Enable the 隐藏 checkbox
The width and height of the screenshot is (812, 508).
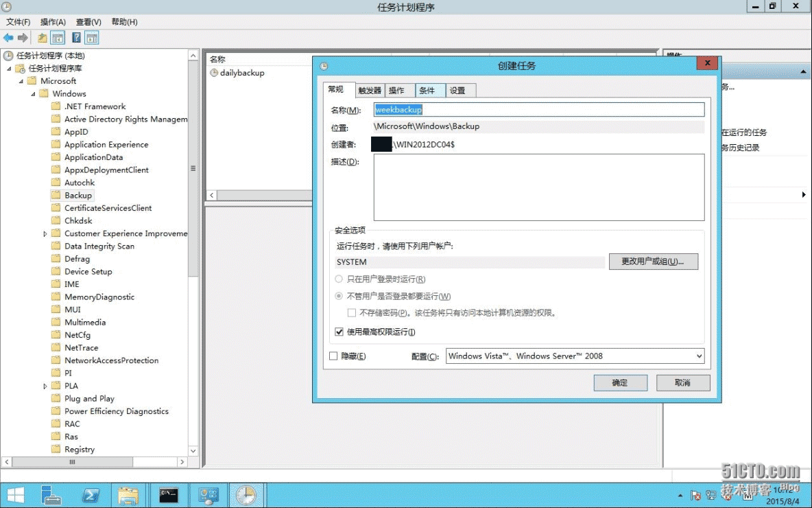coord(334,356)
